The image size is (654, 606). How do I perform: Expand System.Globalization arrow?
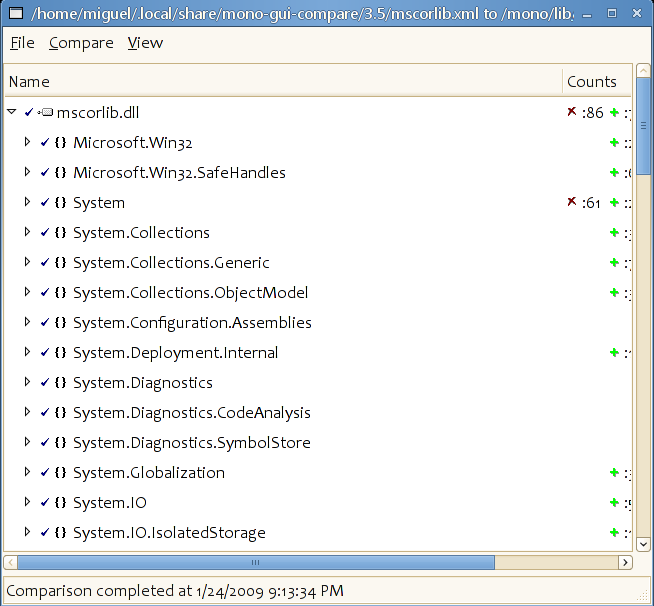(x=27, y=472)
